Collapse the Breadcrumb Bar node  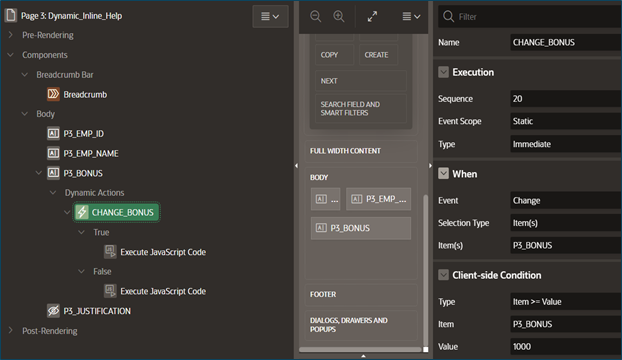[x=25, y=75]
